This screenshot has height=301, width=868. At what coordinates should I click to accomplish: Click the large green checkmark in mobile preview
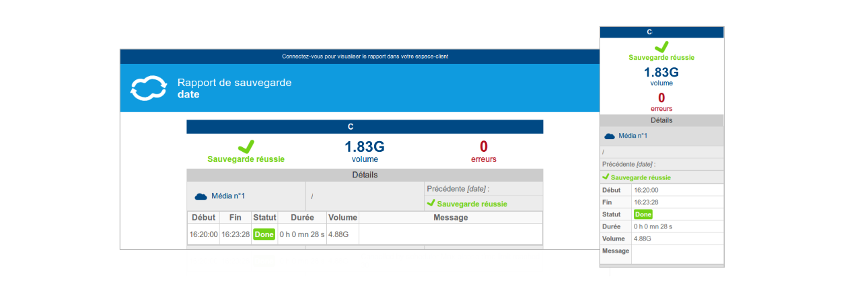(x=661, y=46)
